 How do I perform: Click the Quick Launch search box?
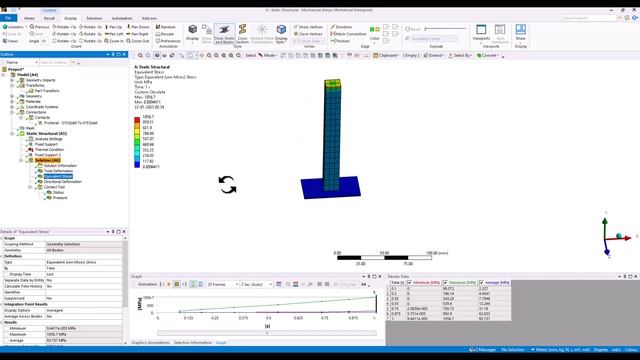[589, 18]
